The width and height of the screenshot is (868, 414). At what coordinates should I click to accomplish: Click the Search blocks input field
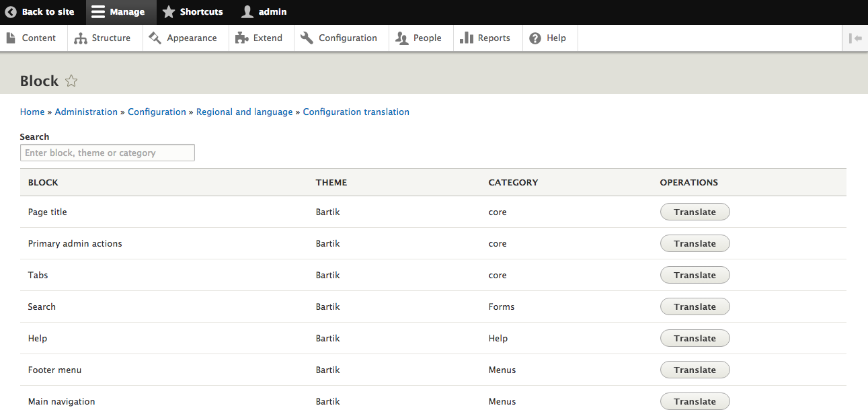pos(108,153)
